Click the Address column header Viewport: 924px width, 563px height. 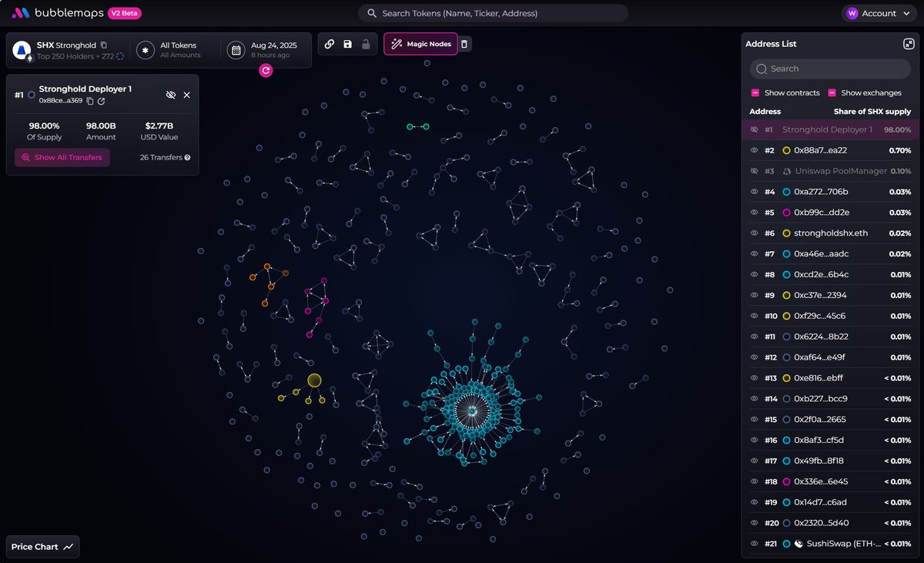(765, 112)
